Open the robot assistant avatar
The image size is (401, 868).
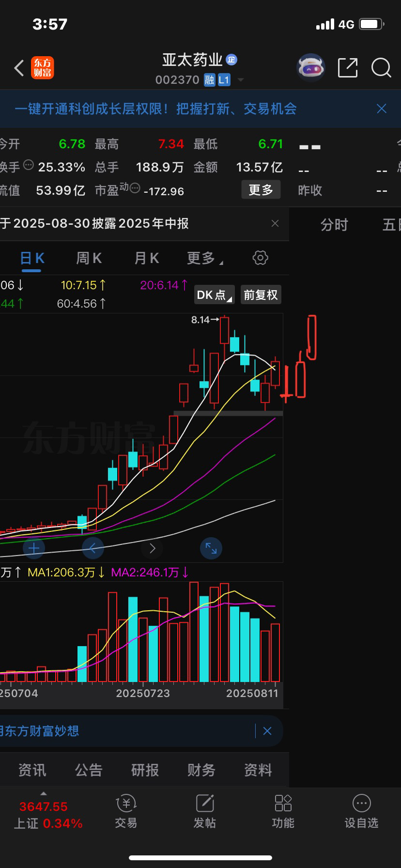(x=310, y=67)
